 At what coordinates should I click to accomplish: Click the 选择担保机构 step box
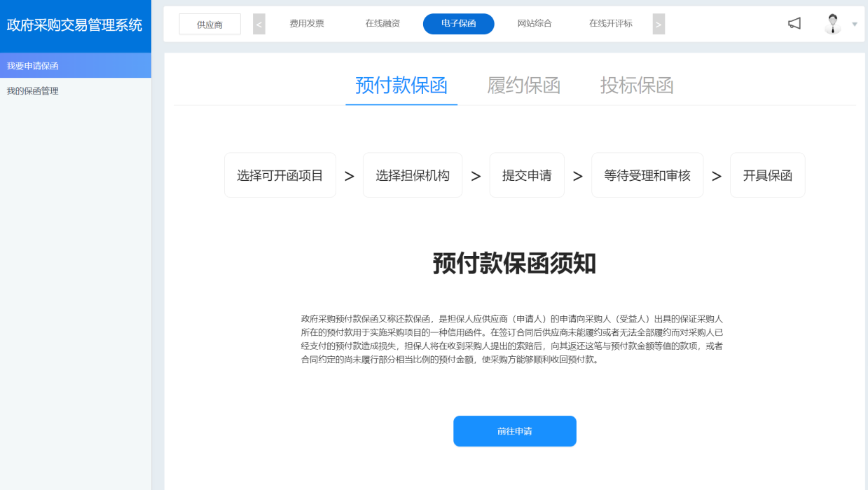point(413,175)
